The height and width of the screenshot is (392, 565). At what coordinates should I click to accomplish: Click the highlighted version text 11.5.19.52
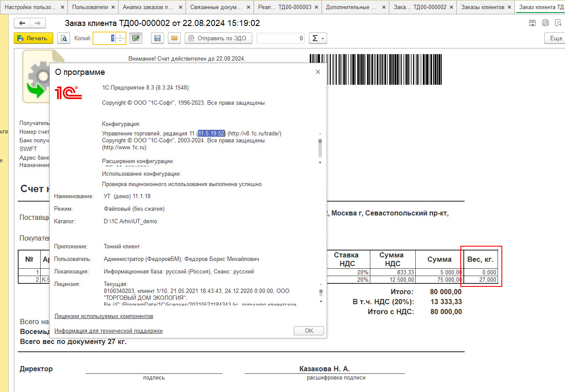[x=212, y=133]
